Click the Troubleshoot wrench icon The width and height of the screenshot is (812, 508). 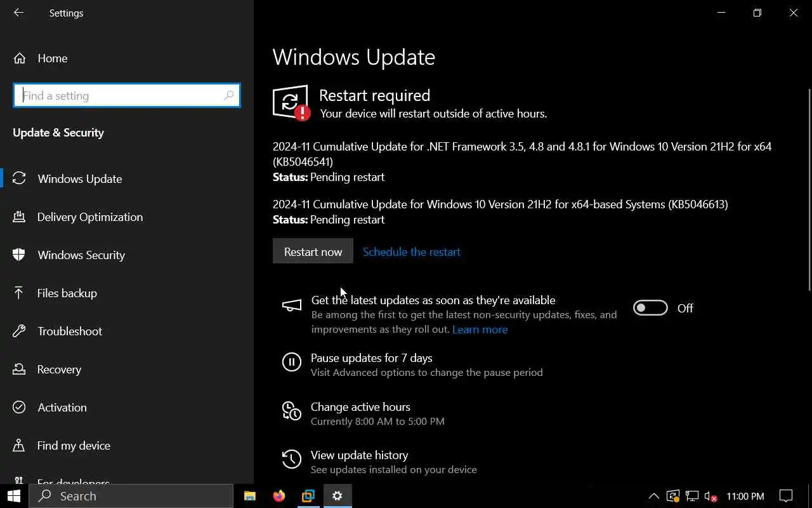click(x=19, y=331)
